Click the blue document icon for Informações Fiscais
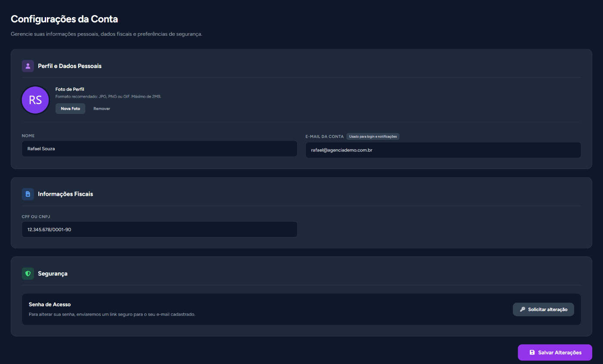The image size is (603, 364). [28, 194]
